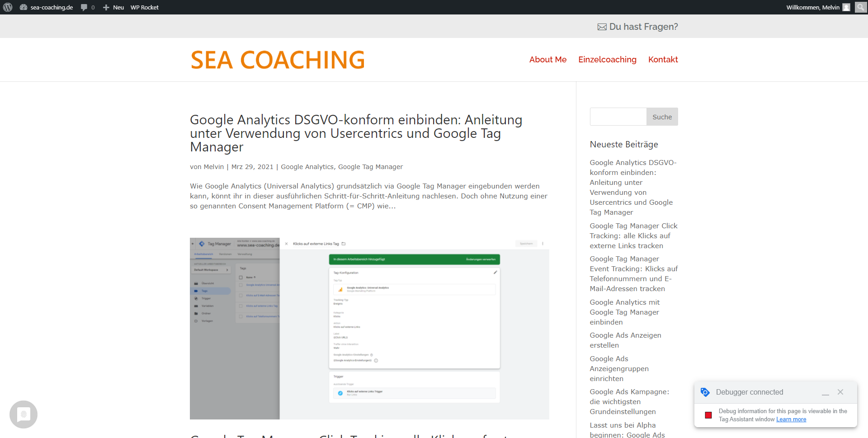Open sidebar link Google Ads Anzeigengruppen einrichten
868x438 pixels.
[619, 368]
